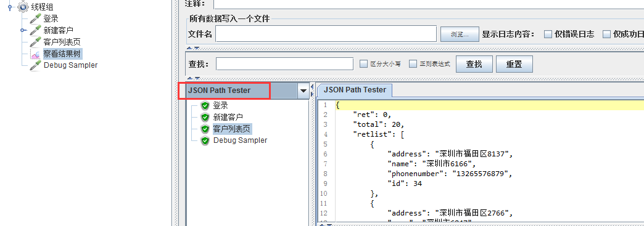Click the 新建客户 sampler icon in tree
644x226 pixels.
[x=36, y=30]
